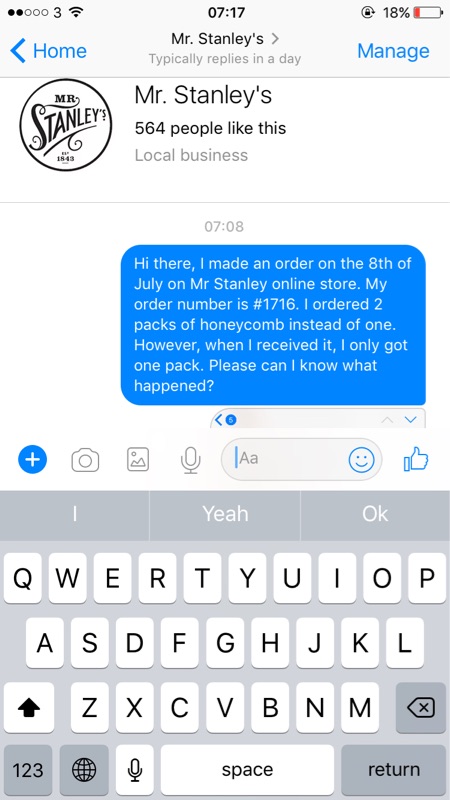450x800 pixels.
Task: Tap the globe keyboard language key
Action: [84, 769]
